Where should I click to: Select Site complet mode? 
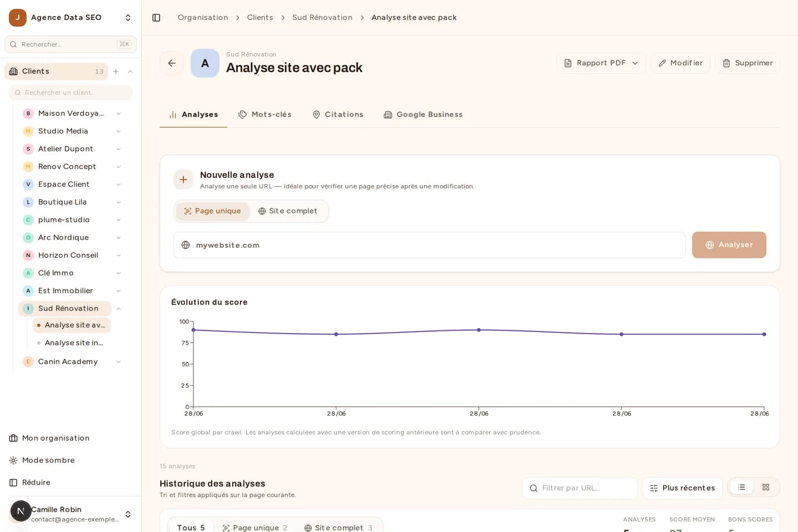[288, 211]
